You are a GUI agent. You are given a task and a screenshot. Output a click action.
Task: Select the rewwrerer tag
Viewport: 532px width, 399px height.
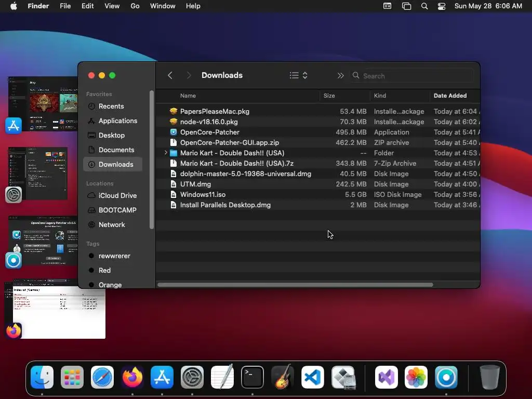[113, 256]
